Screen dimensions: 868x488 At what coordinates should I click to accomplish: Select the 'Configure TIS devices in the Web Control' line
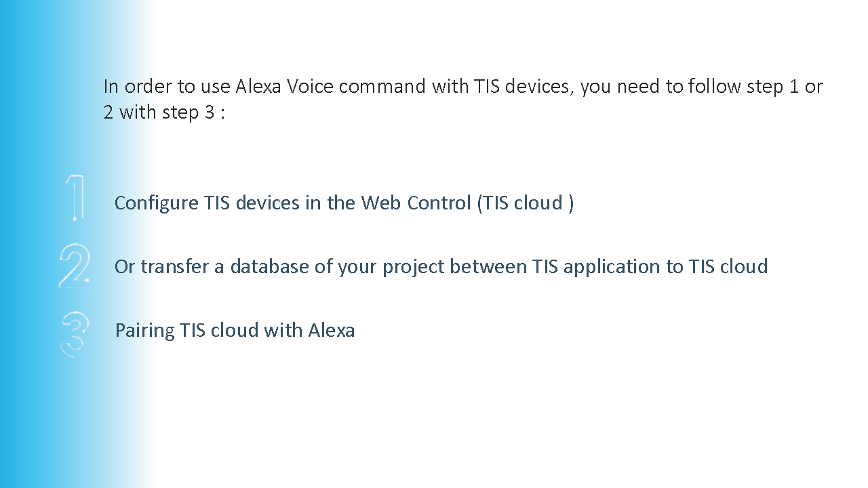[x=344, y=203]
